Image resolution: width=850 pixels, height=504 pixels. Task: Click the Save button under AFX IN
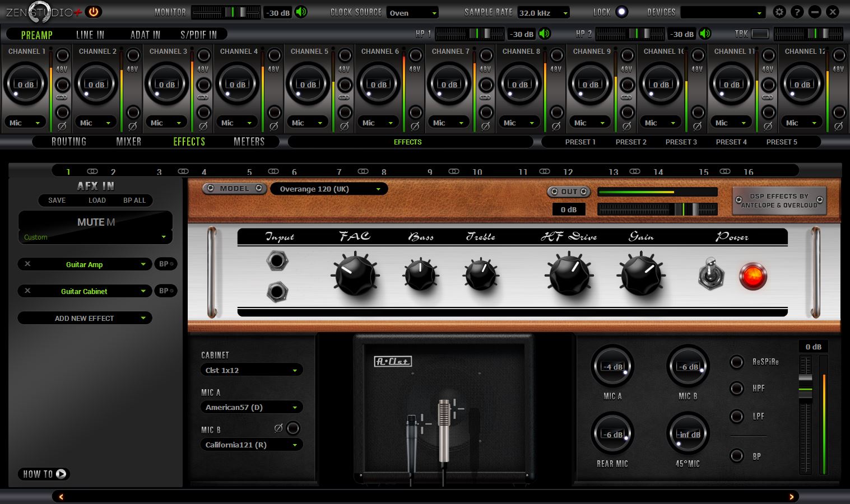pos(57,200)
